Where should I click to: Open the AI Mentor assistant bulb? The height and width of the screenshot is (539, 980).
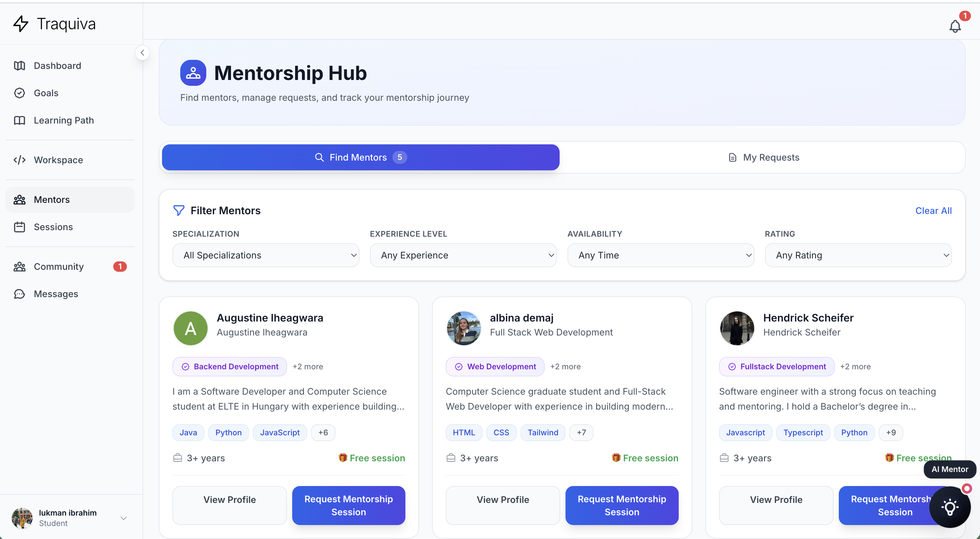[x=950, y=507]
